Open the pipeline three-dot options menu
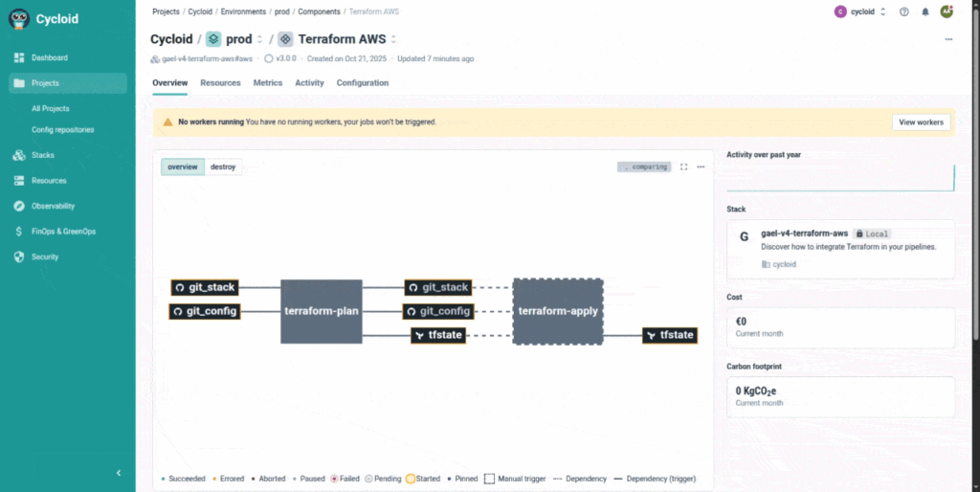The height and width of the screenshot is (492, 980). 701,167
